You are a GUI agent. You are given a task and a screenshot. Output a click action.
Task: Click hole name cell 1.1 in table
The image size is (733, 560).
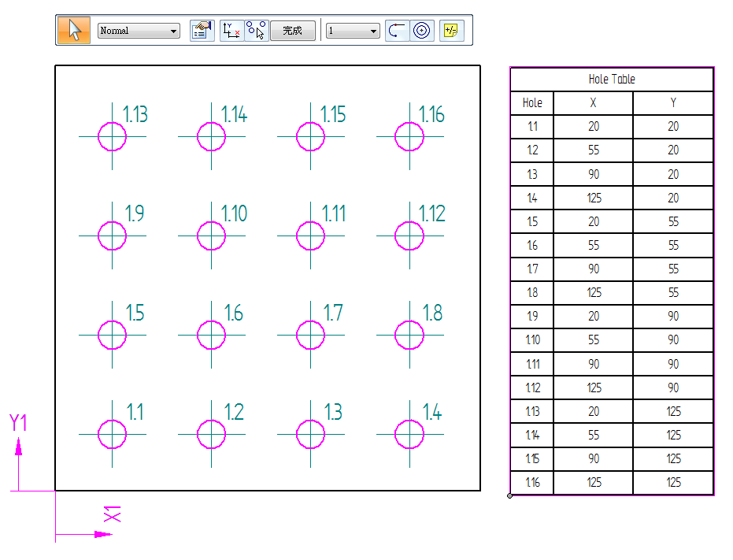point(532,127)
